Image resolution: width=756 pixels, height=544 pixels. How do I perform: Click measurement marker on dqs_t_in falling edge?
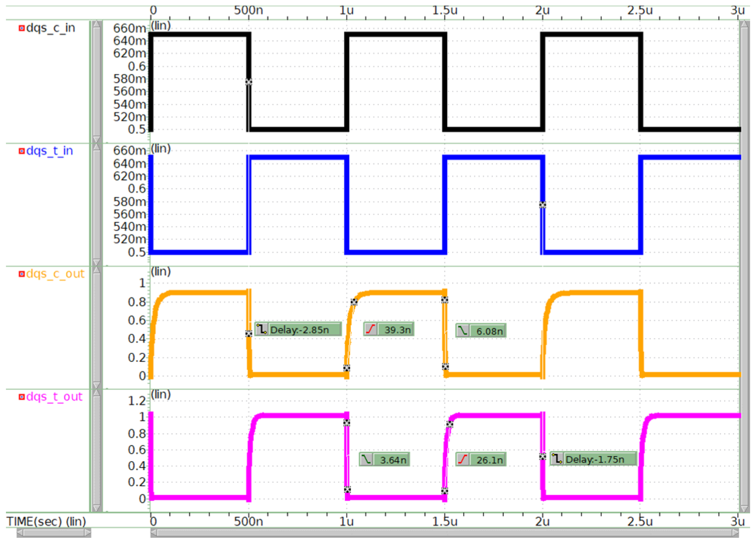(542, 205)
